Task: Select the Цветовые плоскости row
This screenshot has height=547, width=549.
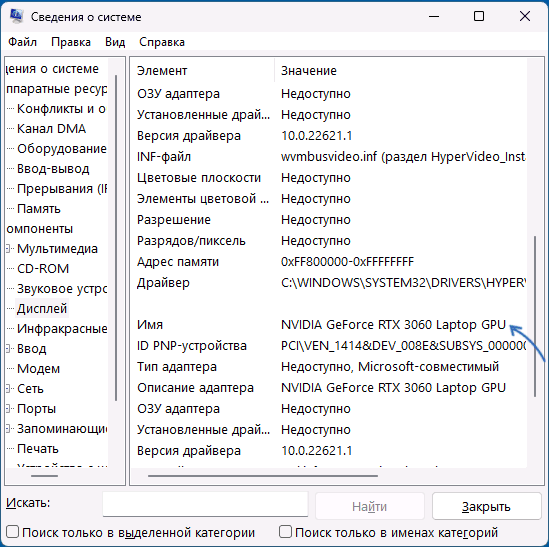Action: point(199,178)
